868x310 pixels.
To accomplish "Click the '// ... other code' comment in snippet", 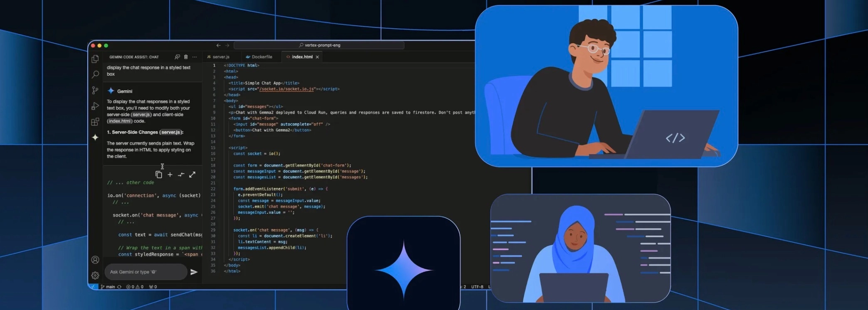I will click(131, 182).
